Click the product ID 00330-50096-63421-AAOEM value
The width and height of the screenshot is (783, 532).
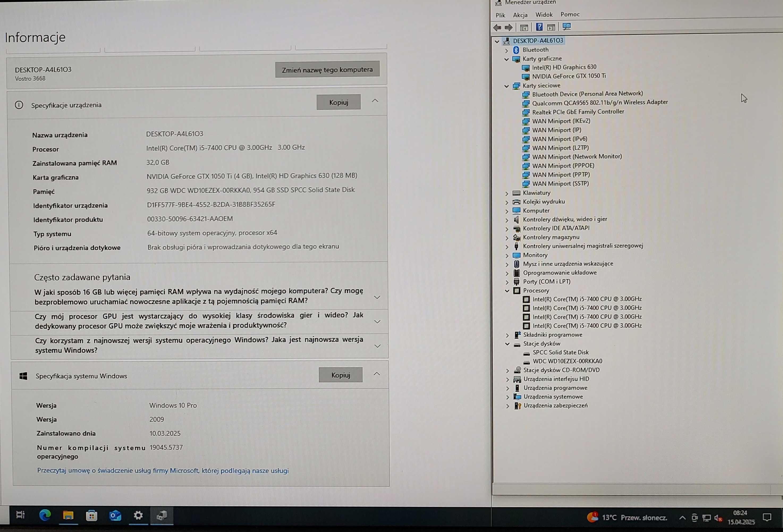tap(190, 219)
